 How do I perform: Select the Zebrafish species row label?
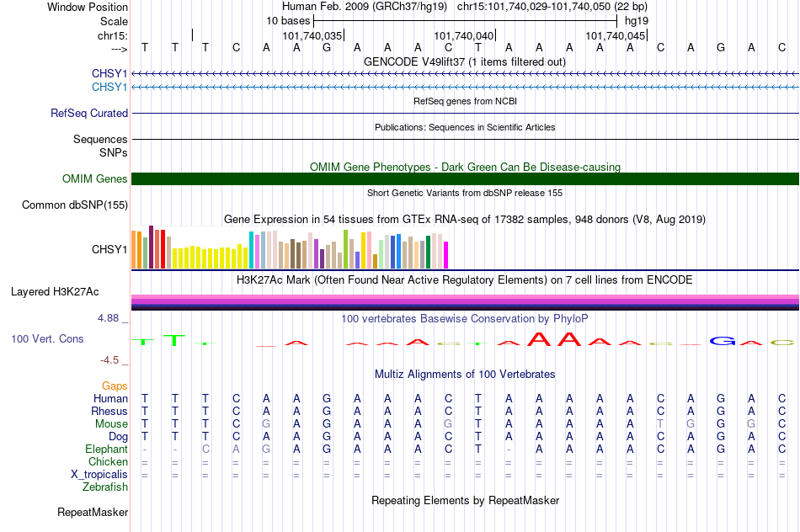tap(105, 487)
